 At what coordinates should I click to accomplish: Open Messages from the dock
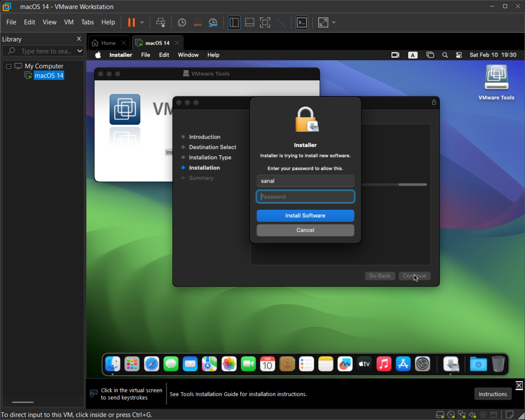pyautogui.click(x=171, y=364)
